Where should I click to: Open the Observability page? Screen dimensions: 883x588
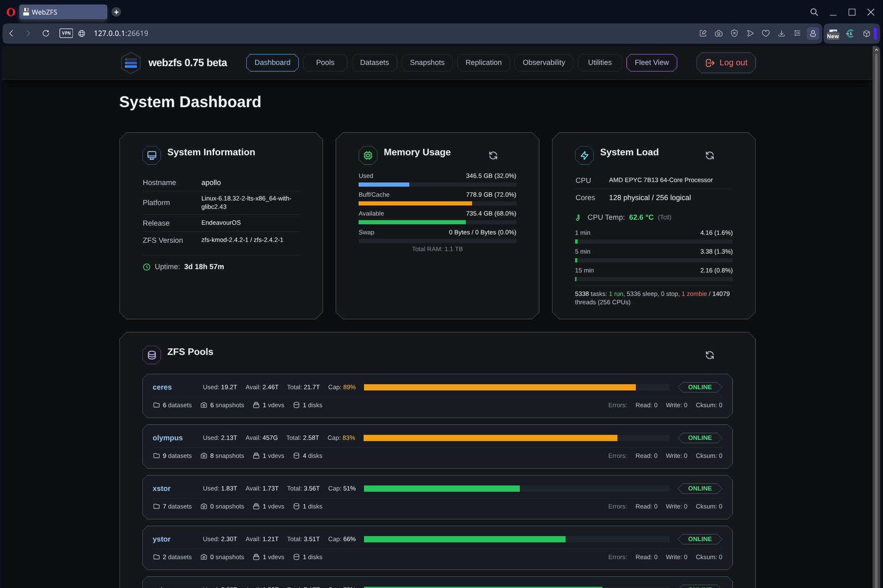(544, 63)
